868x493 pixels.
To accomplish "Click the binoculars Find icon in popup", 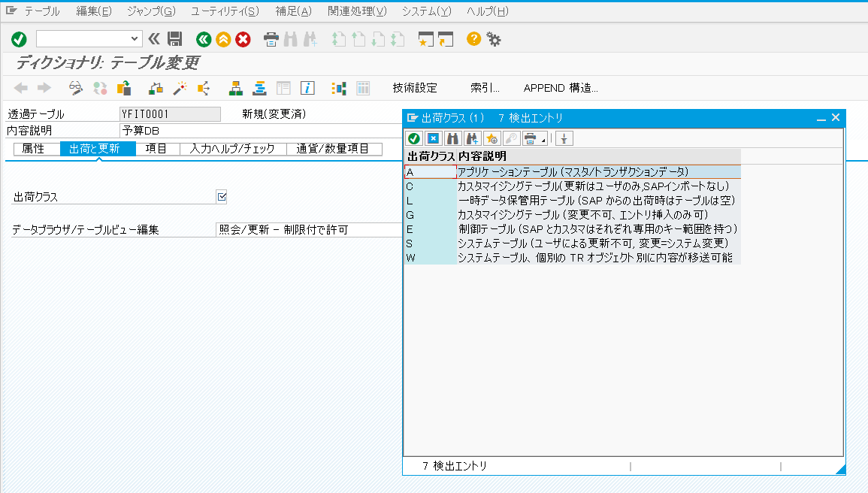I will pos(452,138).
